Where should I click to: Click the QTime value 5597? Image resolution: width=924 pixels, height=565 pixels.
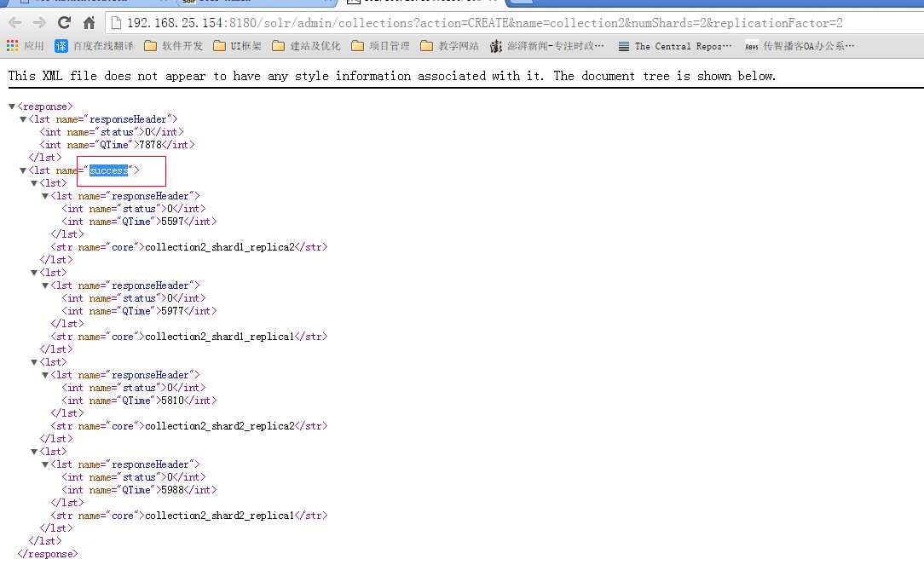tap(173, 222)
